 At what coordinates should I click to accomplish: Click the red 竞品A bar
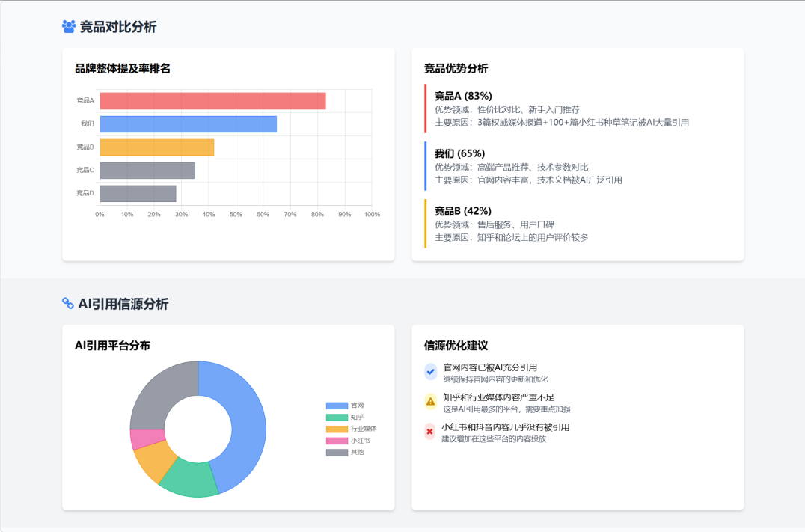click(213, 101)
